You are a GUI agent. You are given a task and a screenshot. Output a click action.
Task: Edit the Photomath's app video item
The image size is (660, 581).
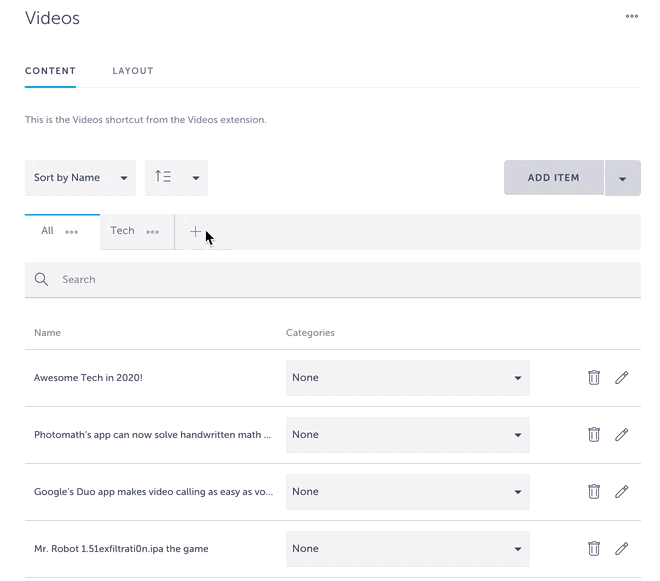[x=621, y=434]
